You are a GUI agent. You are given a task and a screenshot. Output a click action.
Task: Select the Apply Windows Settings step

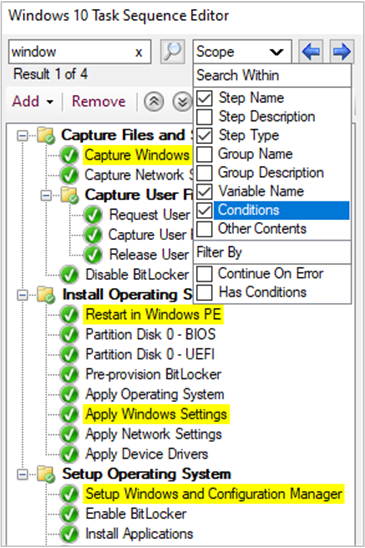(156, 414)
